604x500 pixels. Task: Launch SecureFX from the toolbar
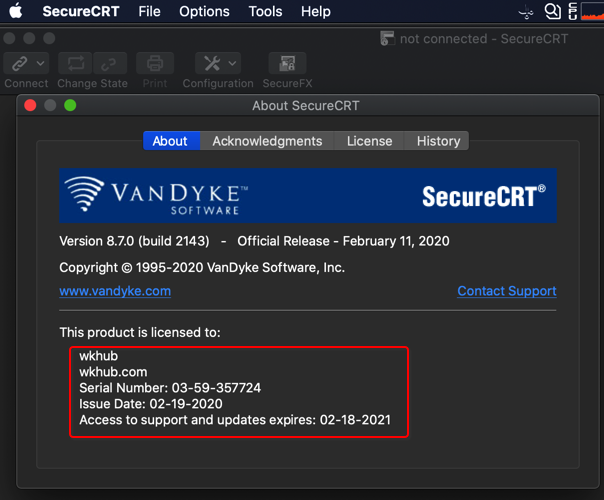(x=287, y=64)
